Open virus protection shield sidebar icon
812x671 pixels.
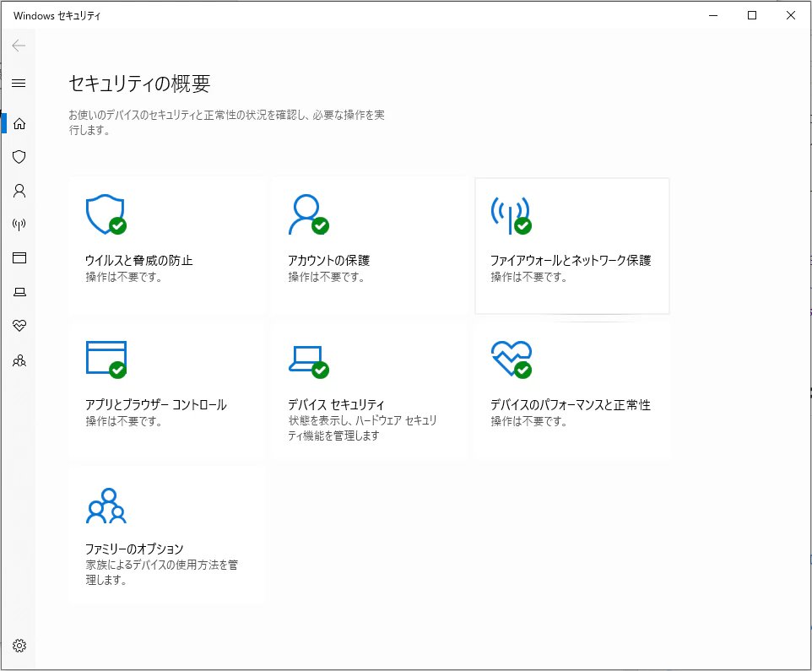click(x=19, y=157)
